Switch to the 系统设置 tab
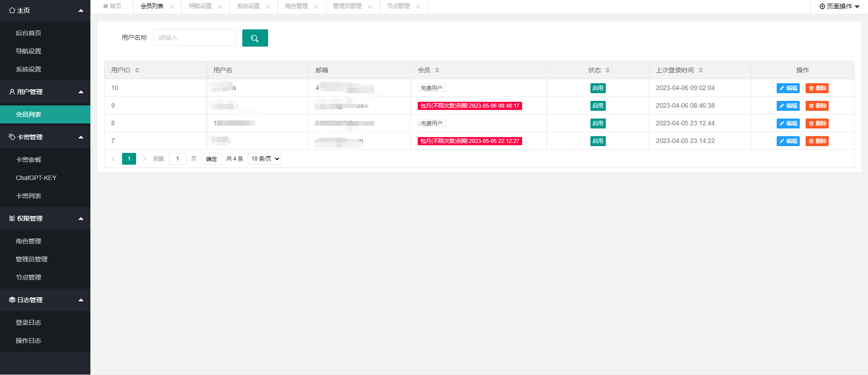The image size is (868, 375). pyautogui.click(x=248, y=6)
